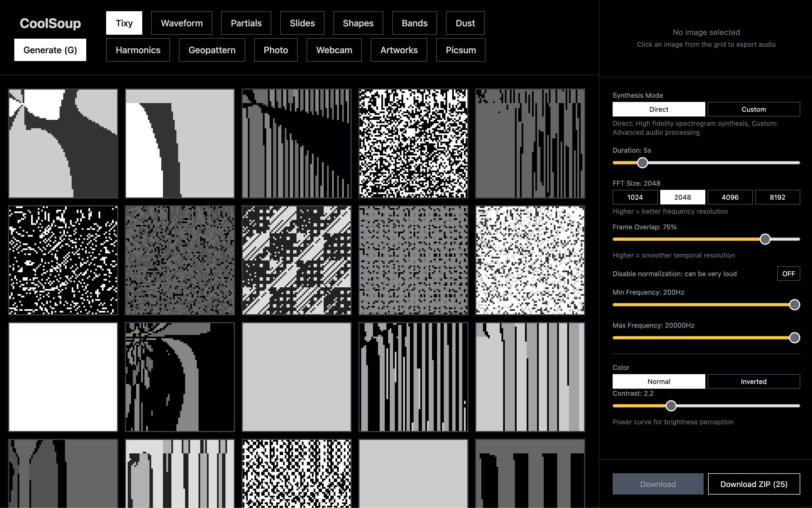The height and width of the screenshot is (508, 812).
Task: Select Direct synthesis mode
Action: (659, 109)
